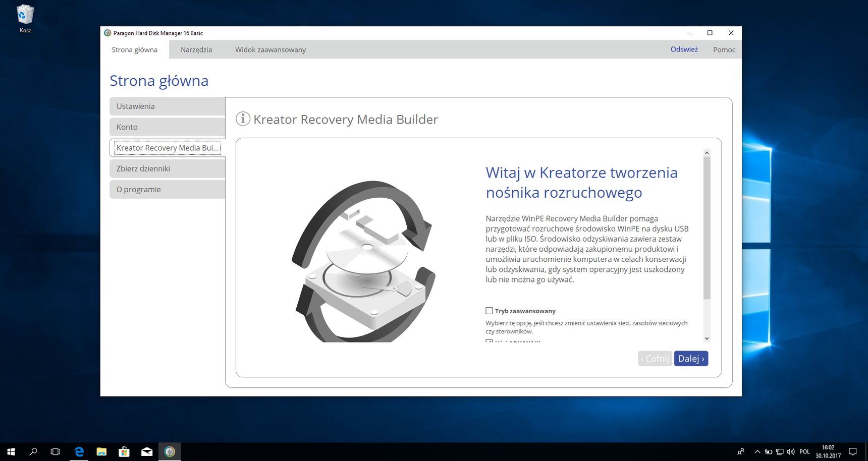Open the clock showing 16:02
Image resolution: width=868 pixels, height=461 pixels.
[x=828, y=452]
